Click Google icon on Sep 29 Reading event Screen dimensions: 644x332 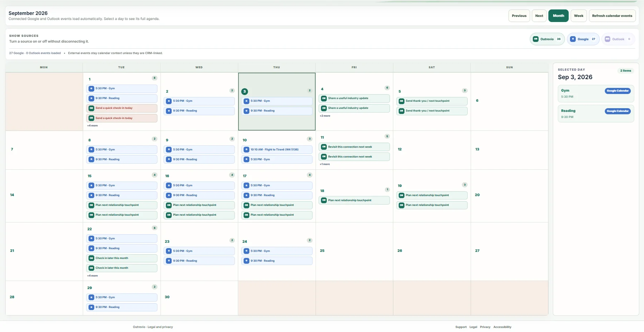tap(91, 307)
